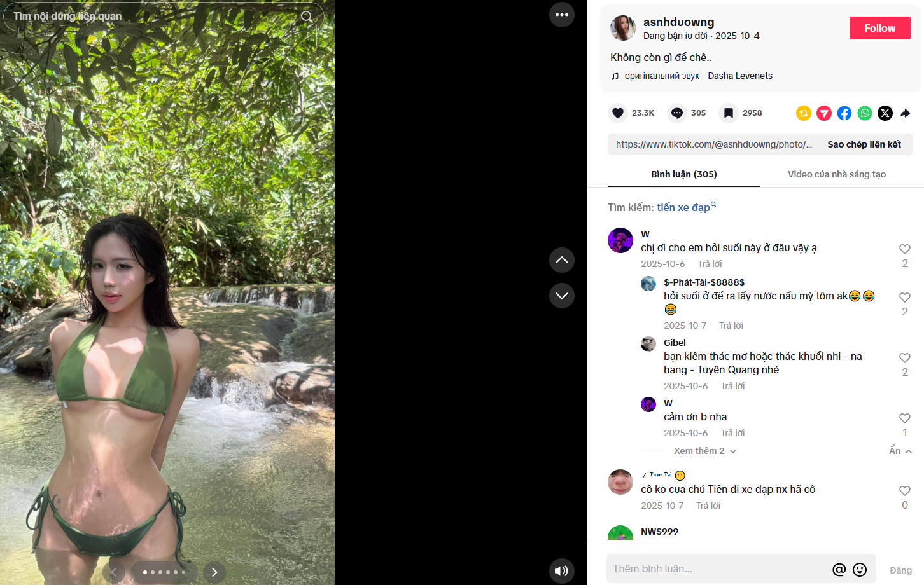Click the search magnifier icon
The image size is (924, 585).
pos(307,17)
